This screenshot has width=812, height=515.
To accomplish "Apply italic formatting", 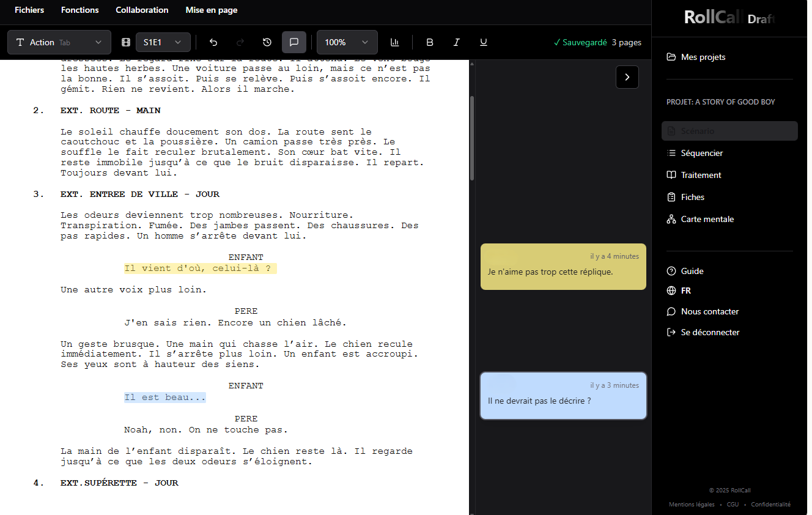I will [457, 42].
